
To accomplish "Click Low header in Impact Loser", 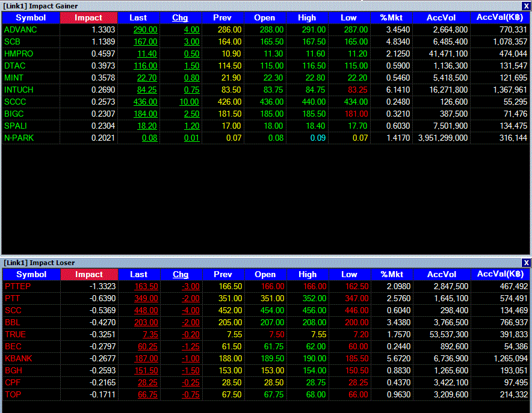I will point(350,274).
